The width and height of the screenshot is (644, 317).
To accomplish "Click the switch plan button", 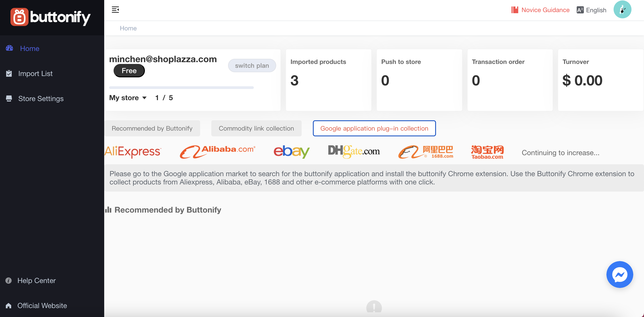I will tap(252, 66).
